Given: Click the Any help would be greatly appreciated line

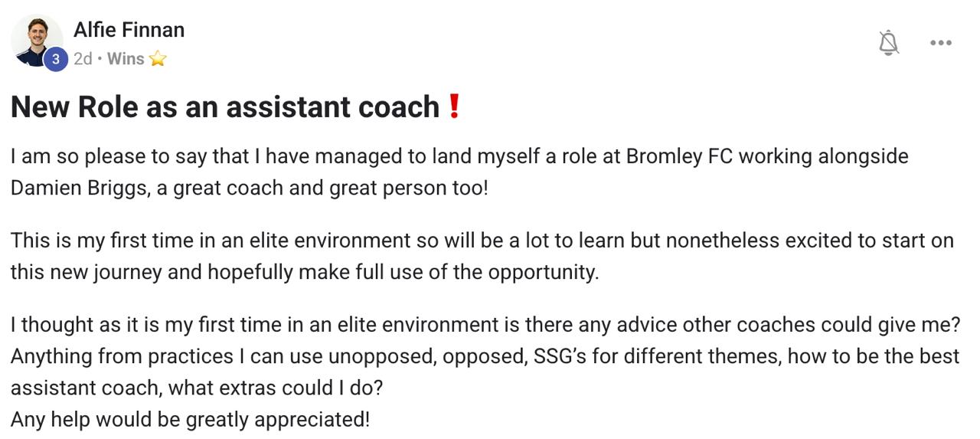Looking at the screenshot, I should point(190,419).
